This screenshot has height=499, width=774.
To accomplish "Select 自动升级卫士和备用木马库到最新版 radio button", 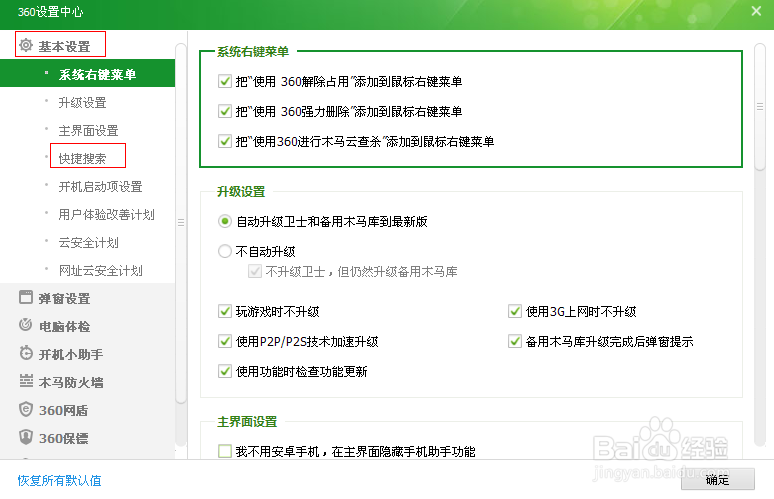I will pyautogui.click(x=225, y=222).
